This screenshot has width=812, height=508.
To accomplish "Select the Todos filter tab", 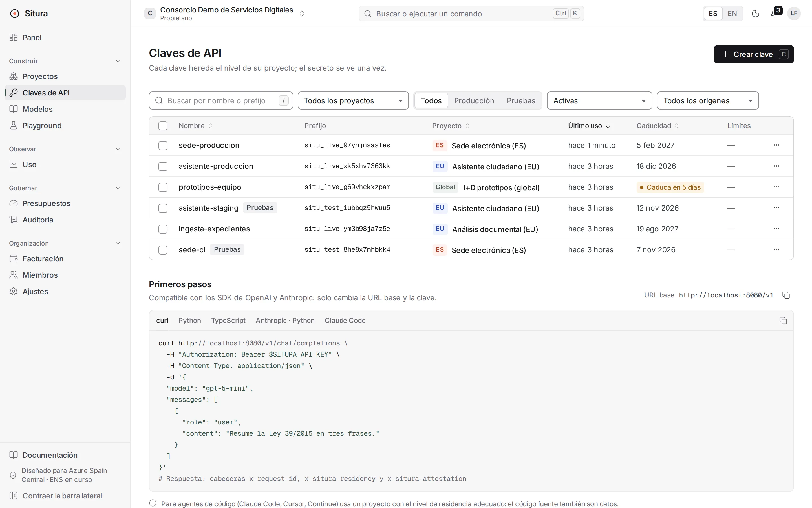I will point(431,100).
